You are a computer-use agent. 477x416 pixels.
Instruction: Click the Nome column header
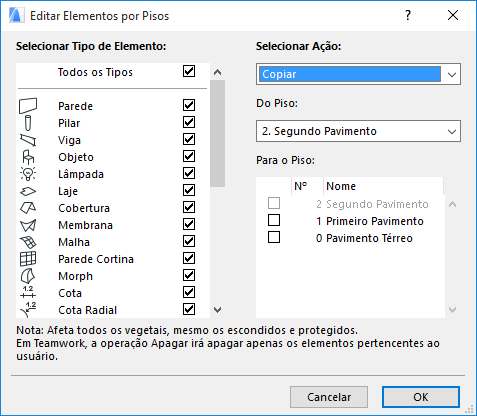pos(383,186)
